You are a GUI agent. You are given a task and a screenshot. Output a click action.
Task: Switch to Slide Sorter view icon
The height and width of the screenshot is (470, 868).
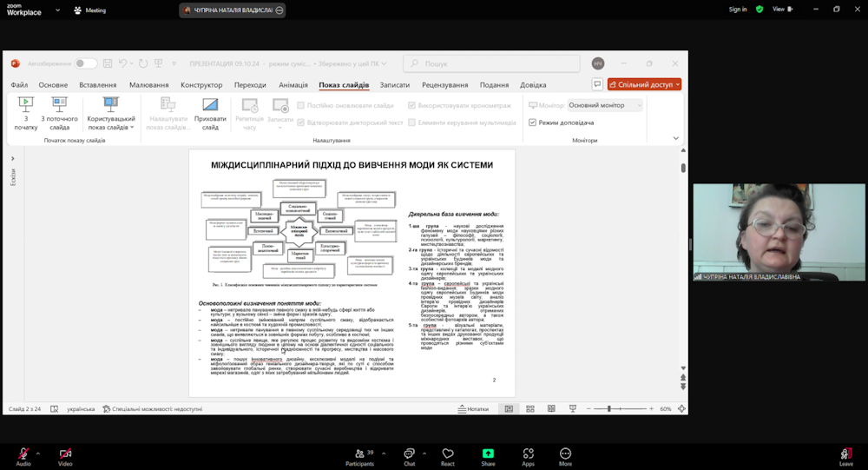(530, 409)
